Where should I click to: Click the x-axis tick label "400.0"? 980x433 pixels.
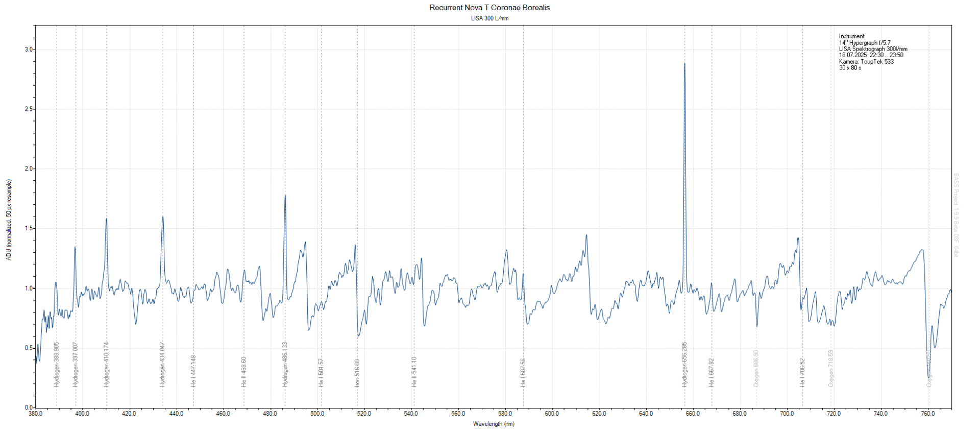point(82,414)
